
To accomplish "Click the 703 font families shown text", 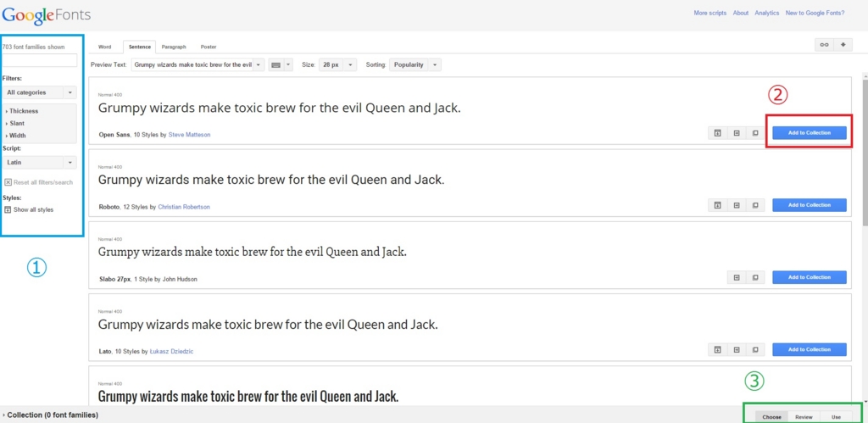I will (x=34, y=47).
